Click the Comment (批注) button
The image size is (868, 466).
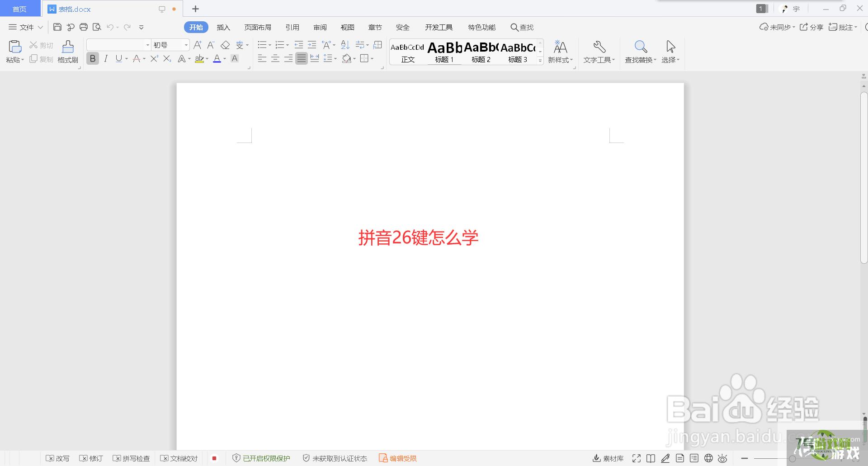843,27
